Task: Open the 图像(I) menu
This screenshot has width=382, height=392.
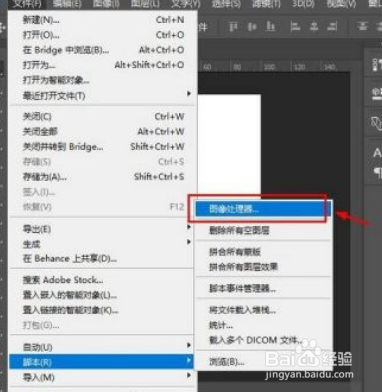Action: pyautogui.click(x=106, y=4)
